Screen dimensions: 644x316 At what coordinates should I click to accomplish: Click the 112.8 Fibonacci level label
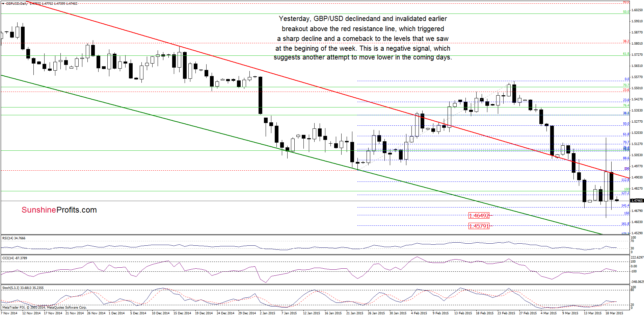(625, 180)
